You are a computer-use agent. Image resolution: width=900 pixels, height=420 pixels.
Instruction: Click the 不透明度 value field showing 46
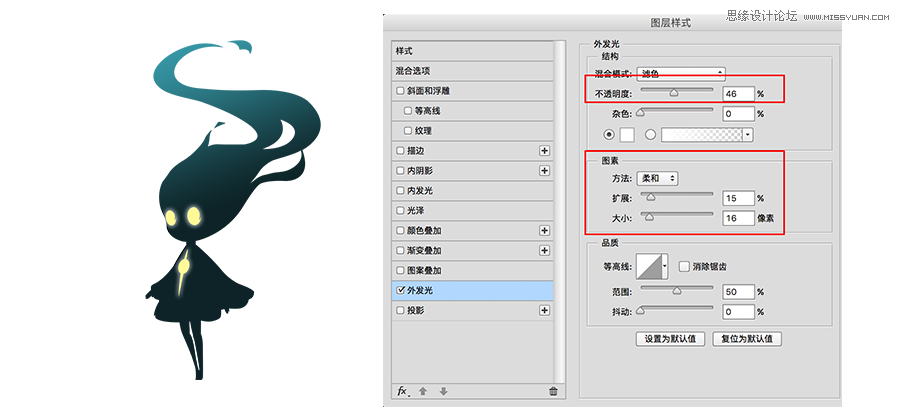[x=738, y=94]
